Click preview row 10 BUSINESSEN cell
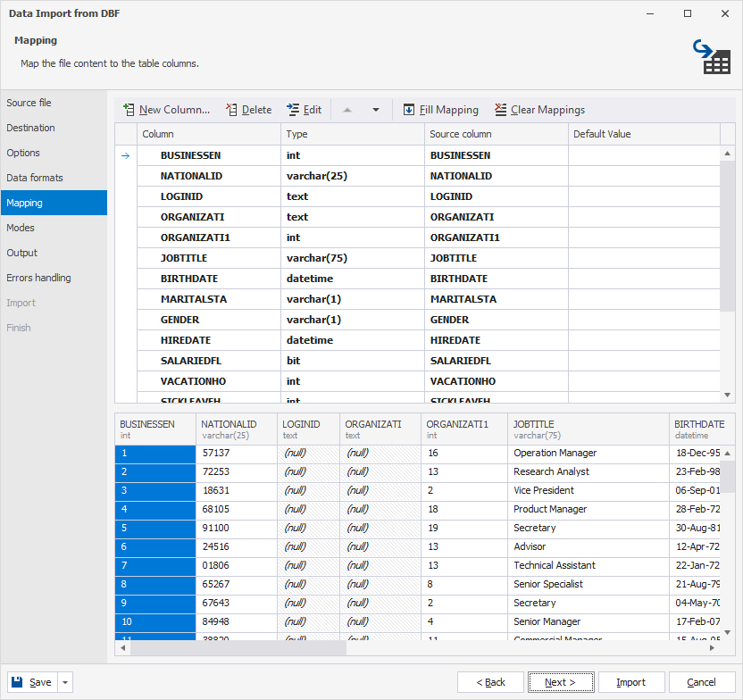743x700 pixels. (x=155, y=621)
